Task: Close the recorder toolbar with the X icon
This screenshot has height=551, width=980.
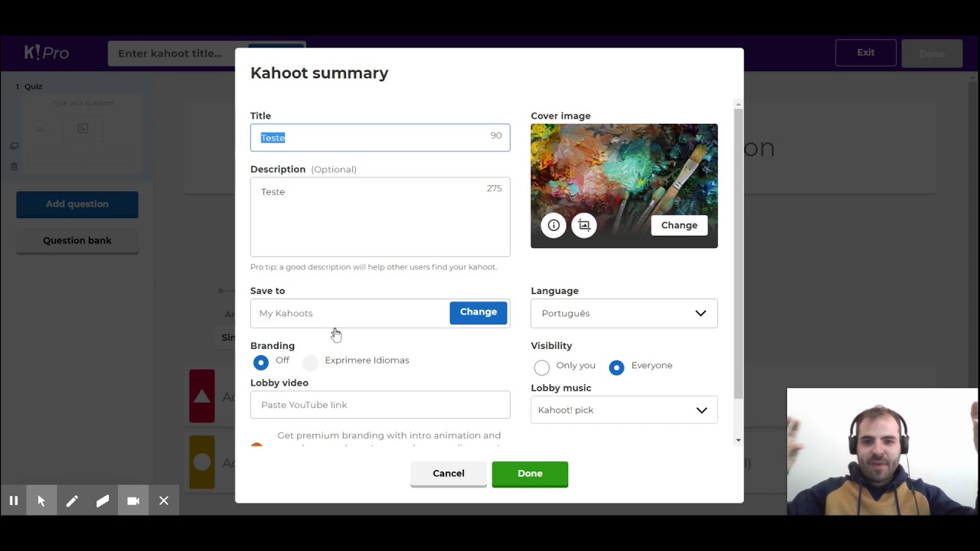Action: 164,500
